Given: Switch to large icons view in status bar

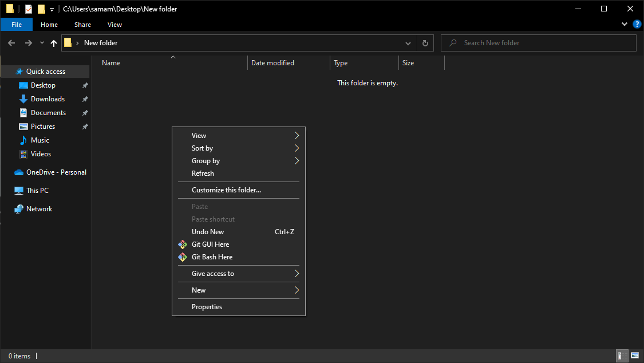Looking at the screenshot, I should [635, 356].
